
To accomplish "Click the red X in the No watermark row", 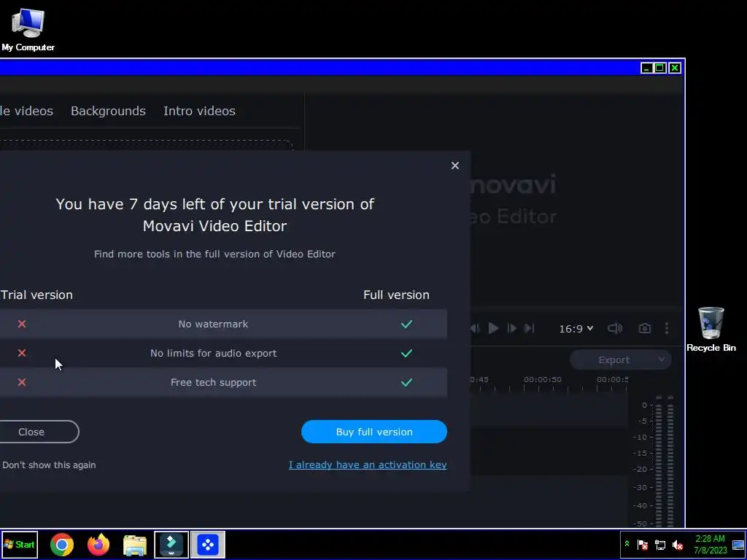I will coord(22,324).
